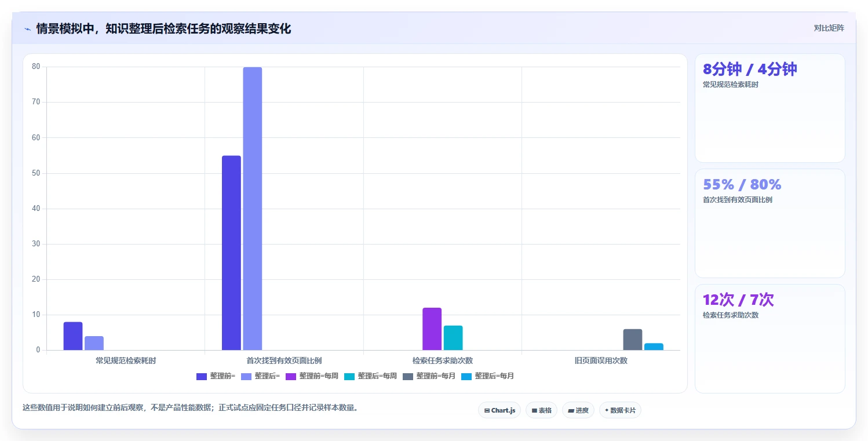The width and height of the screenshot is (868, 441).
Task: Click the 表格 chip
Action: (541, 410)
